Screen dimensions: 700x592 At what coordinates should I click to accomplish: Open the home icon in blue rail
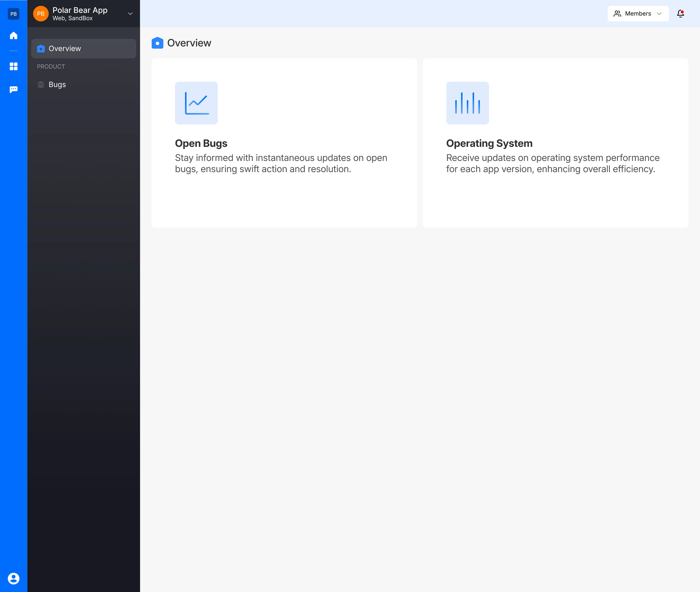[13, 35]
